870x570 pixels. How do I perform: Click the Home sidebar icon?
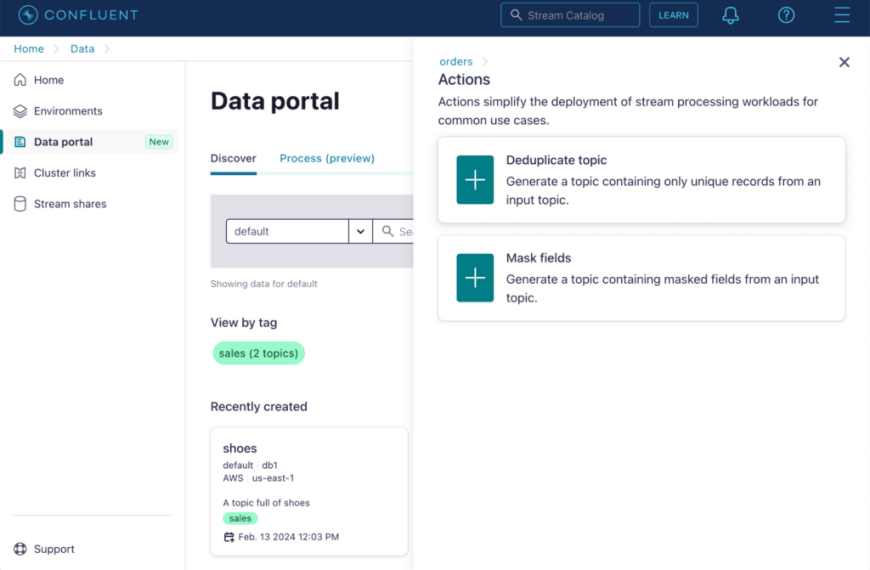pos(20,80)
